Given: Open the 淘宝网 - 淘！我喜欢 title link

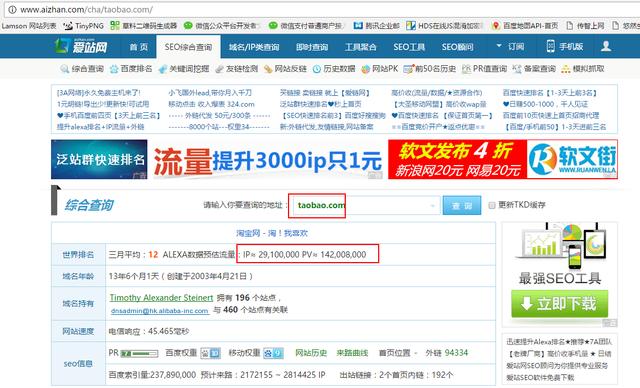Looking at the screenshot, I should click(272, 233).
